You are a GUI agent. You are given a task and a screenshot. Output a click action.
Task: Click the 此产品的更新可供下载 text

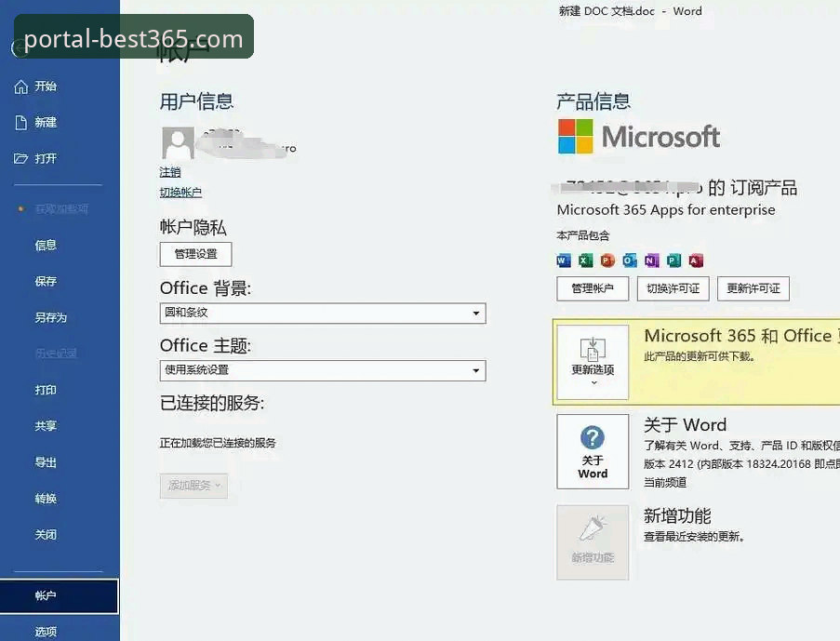(700, 357)
